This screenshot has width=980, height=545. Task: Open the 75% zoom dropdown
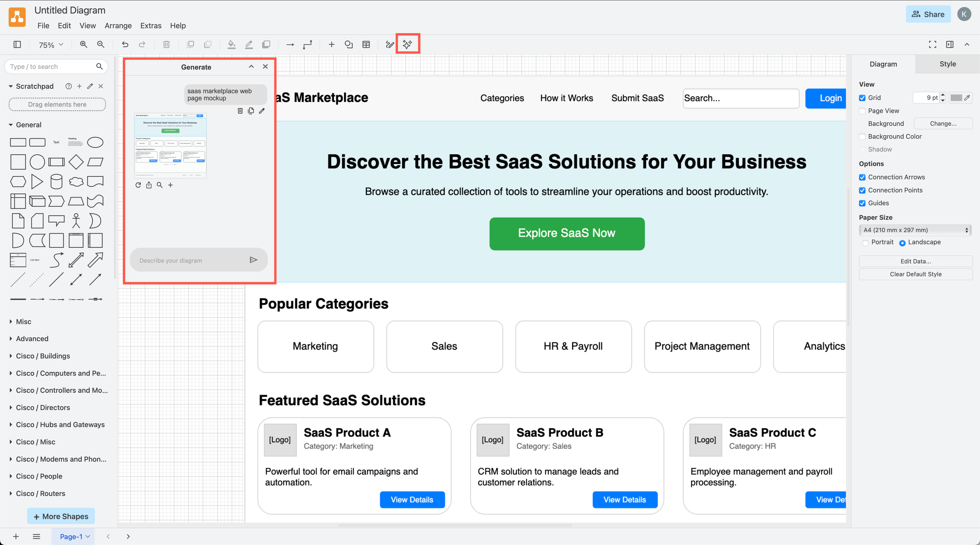(x=50, y=45)
